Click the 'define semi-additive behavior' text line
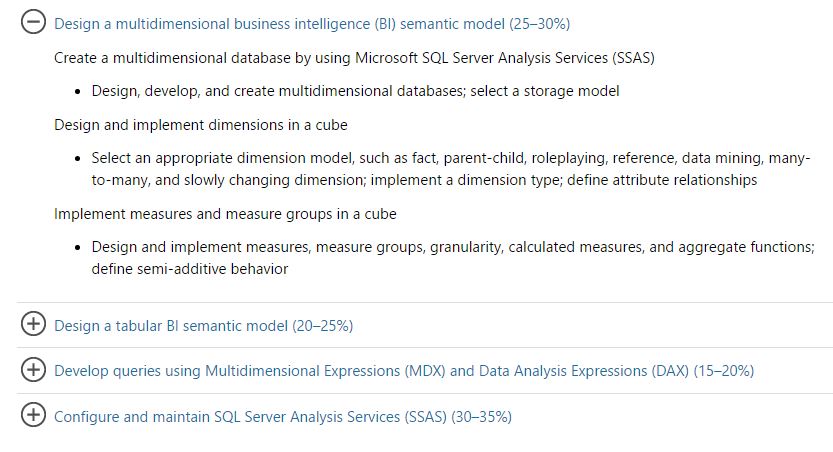This screenshot has height=452, width=833. click(190, 269)
